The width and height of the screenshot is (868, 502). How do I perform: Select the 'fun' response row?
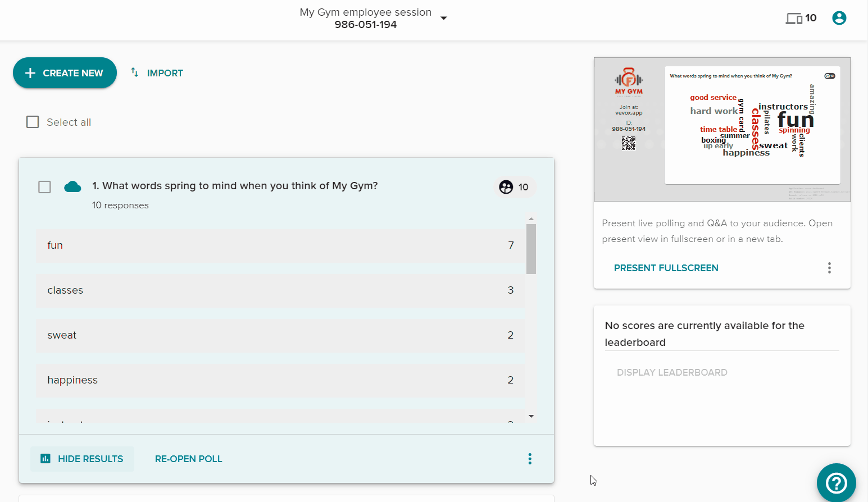[x=280, y=245]
